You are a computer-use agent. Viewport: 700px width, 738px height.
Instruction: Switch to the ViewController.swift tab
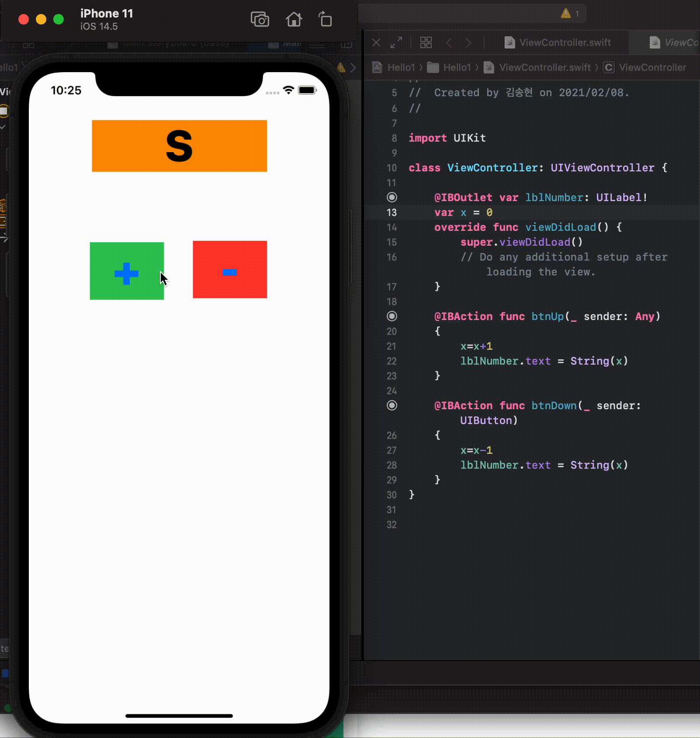click(x=558, y=42)
